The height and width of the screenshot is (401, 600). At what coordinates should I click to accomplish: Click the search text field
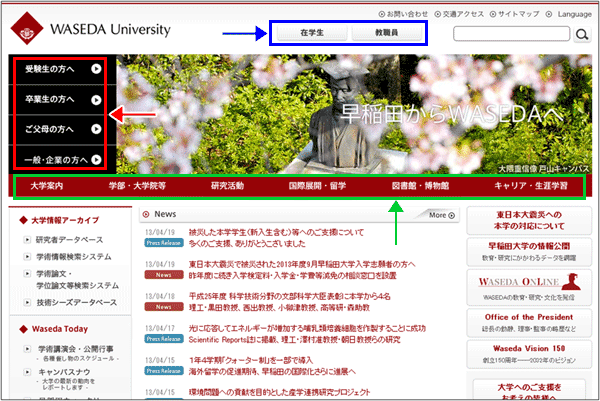(x=512, y=34)
